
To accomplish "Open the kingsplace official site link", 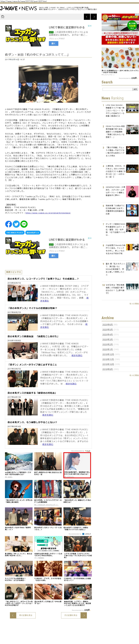I will coord(48,213).
